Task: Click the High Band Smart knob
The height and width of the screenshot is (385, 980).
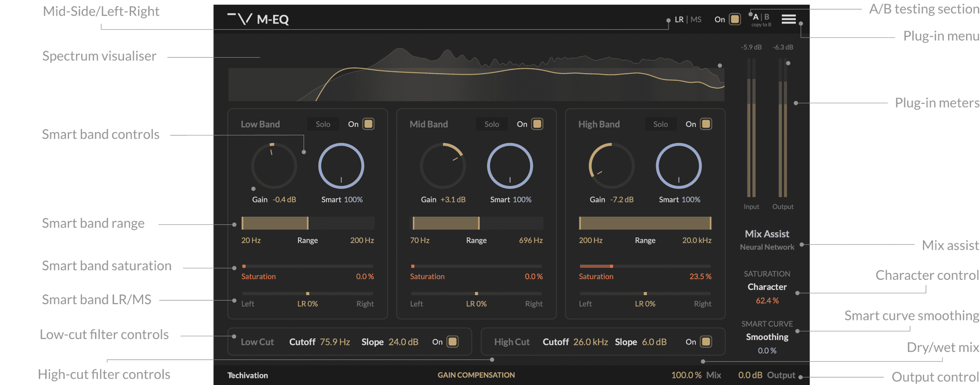Action: pos(679,166)
